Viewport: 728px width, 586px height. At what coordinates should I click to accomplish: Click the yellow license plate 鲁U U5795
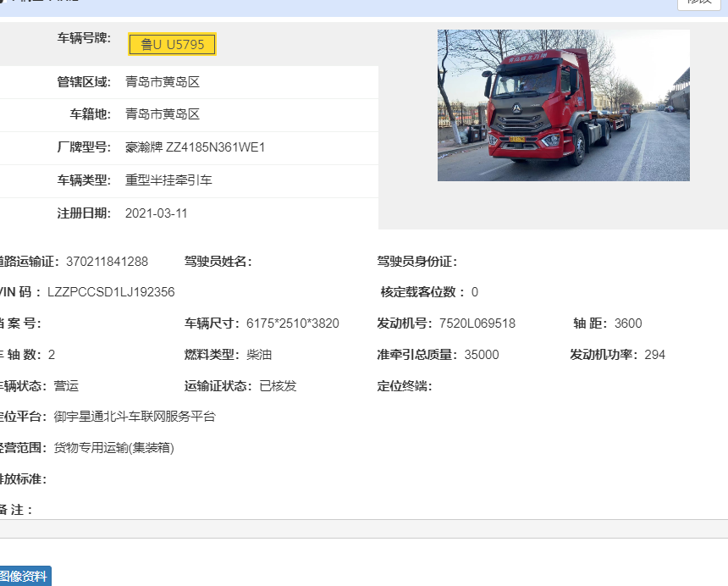coord(172,44)
